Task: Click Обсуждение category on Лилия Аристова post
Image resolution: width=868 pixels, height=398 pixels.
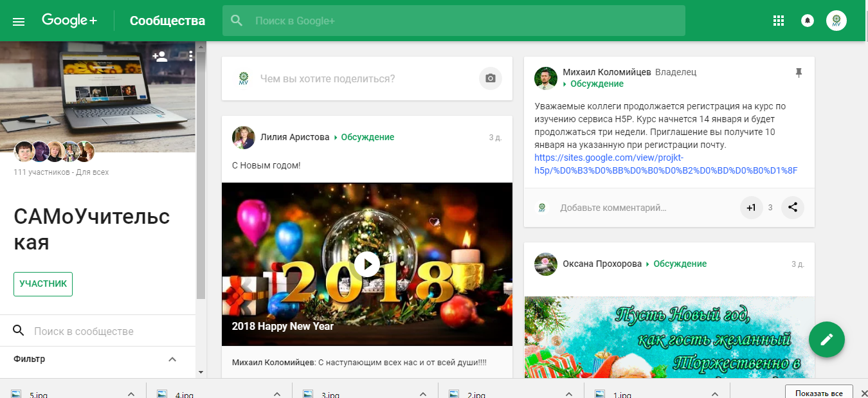Action: tap(368, 137)
